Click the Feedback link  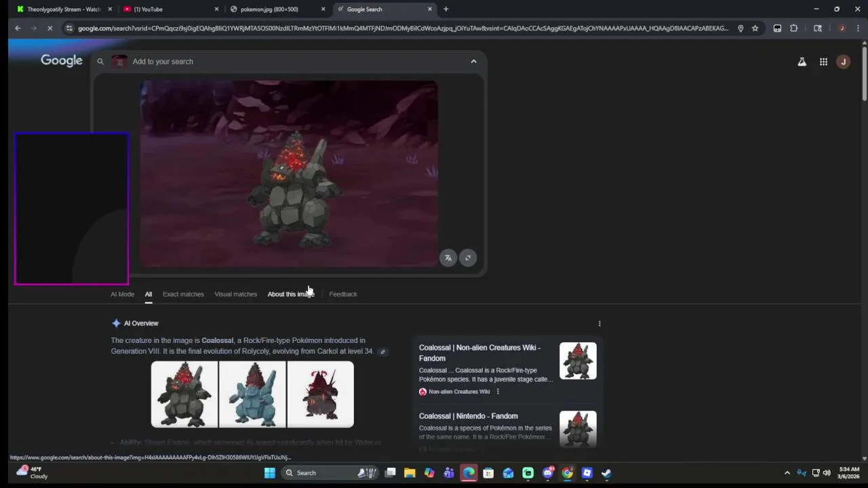click(343, 294)
